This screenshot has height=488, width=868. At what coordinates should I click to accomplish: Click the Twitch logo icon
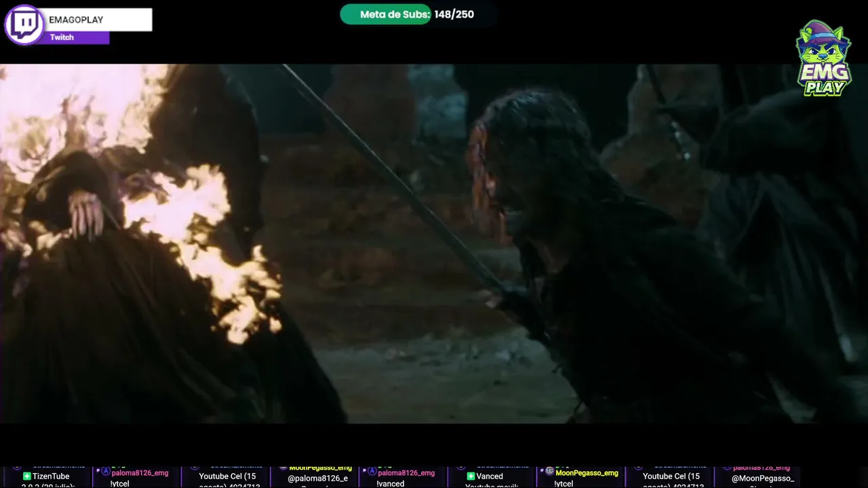tap(24, 24)
